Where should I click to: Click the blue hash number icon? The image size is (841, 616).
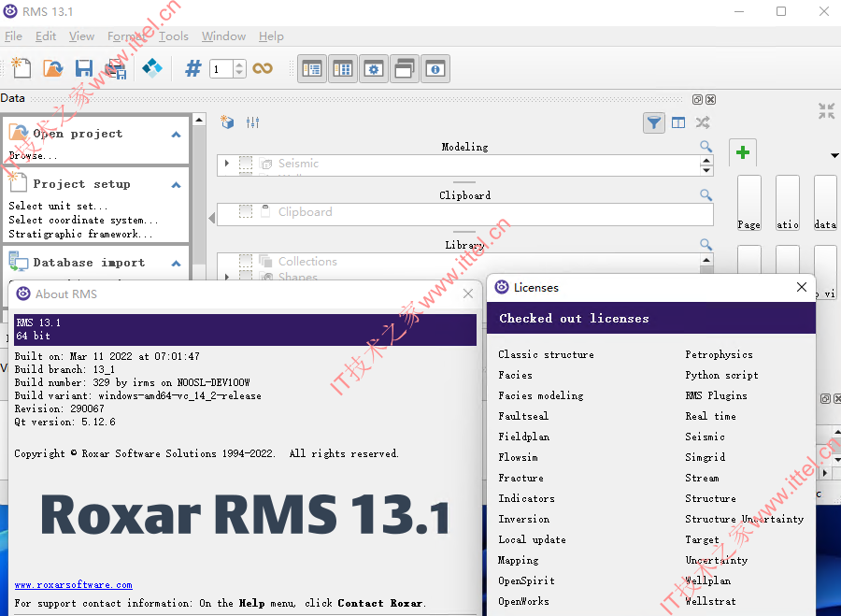pyautogui.click(x=193, y=68)
